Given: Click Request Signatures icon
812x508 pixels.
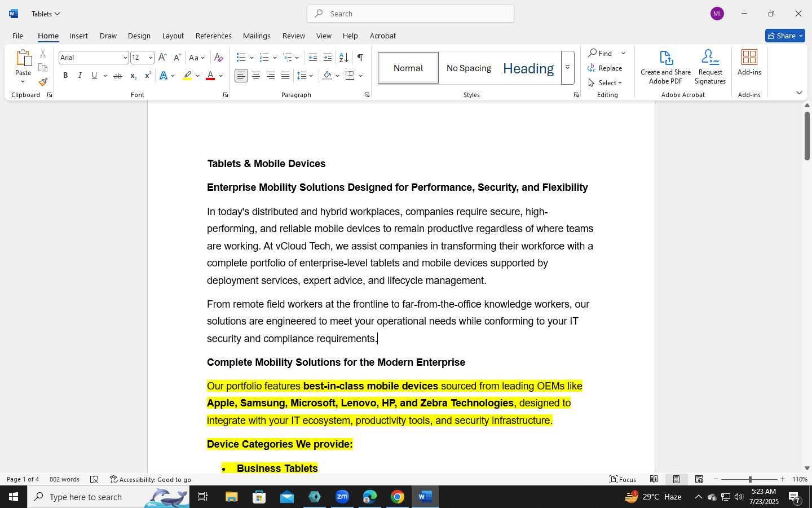Looking at the screenshot, I should click(x=710, y=67).
